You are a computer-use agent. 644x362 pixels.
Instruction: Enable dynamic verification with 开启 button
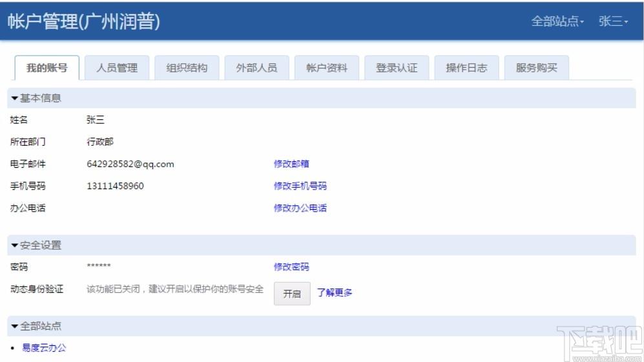click(x=292, y=294)
